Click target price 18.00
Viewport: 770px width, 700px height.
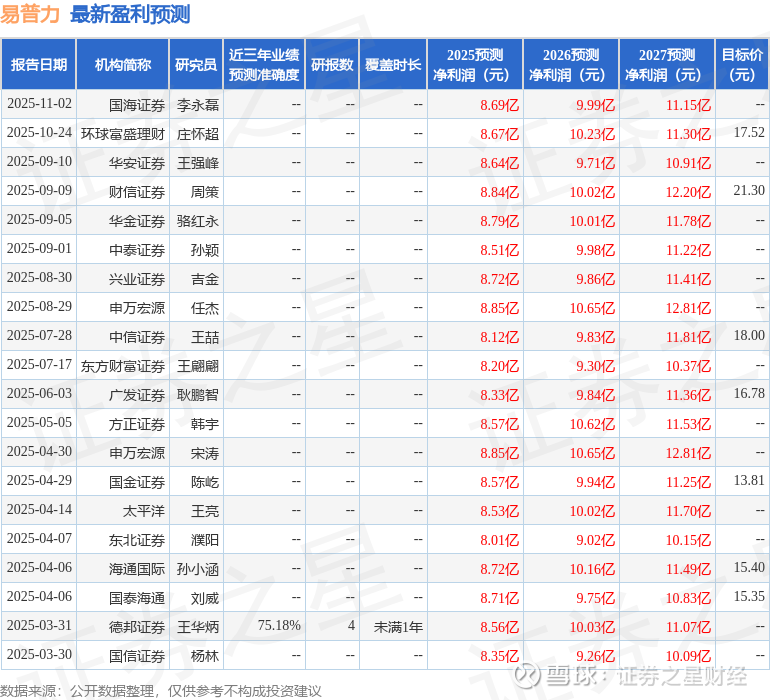pos(749,335)
